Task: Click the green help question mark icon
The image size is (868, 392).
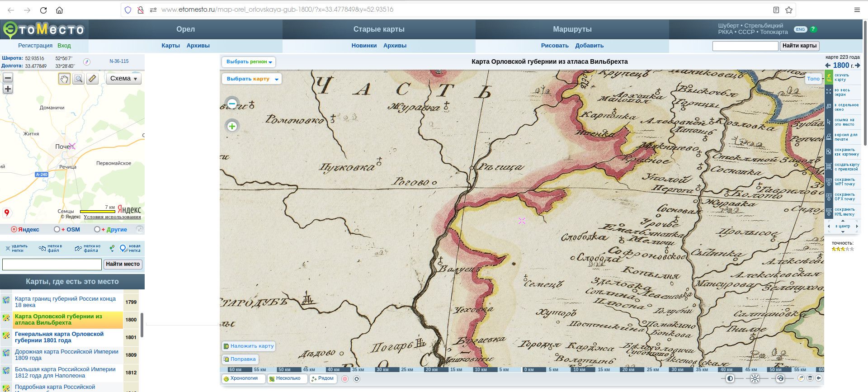Action: click(813, 29)
